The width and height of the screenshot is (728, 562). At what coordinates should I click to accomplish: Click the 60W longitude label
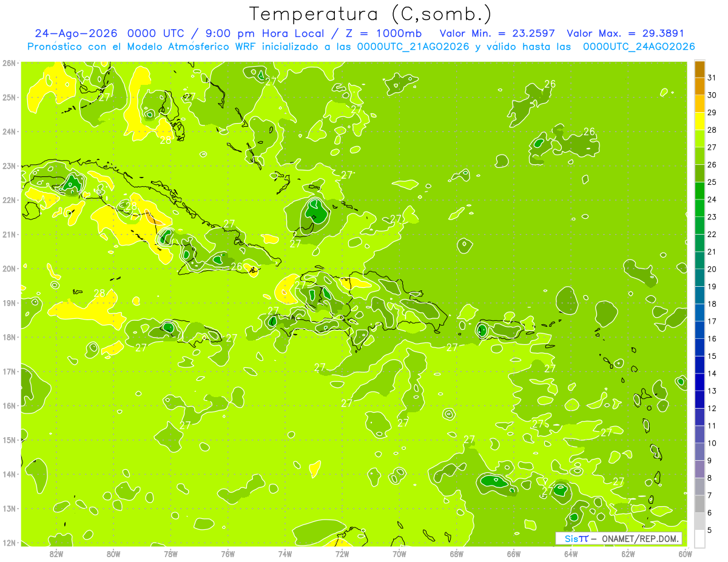(685, 554)
